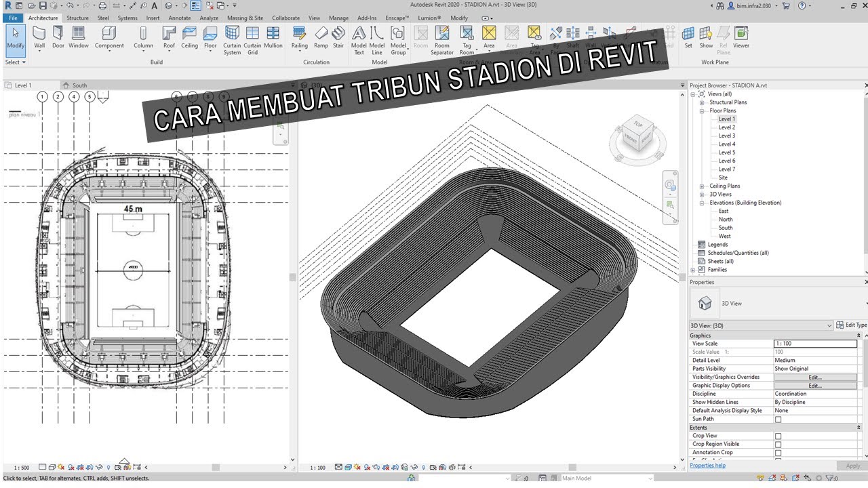
Task: Select the Roof tool
Action: (x=169, y=38)
